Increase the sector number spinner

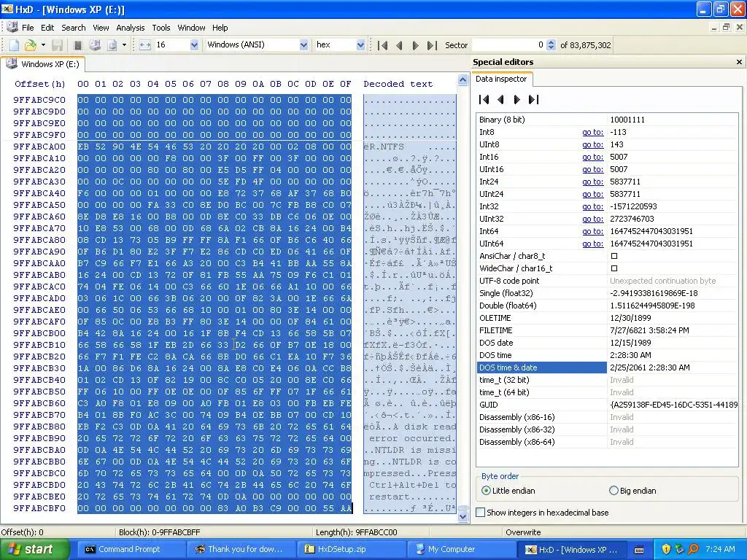coord(551,42)
